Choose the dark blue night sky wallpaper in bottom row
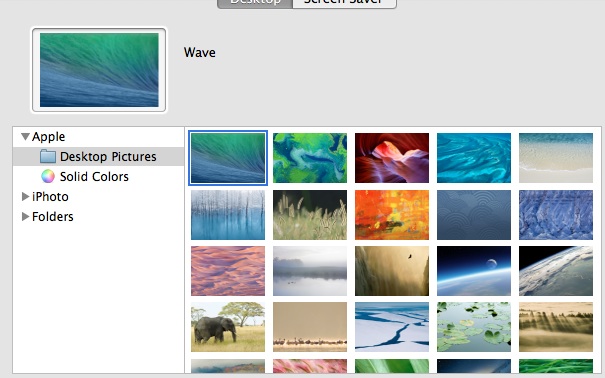 click(474, 366)
